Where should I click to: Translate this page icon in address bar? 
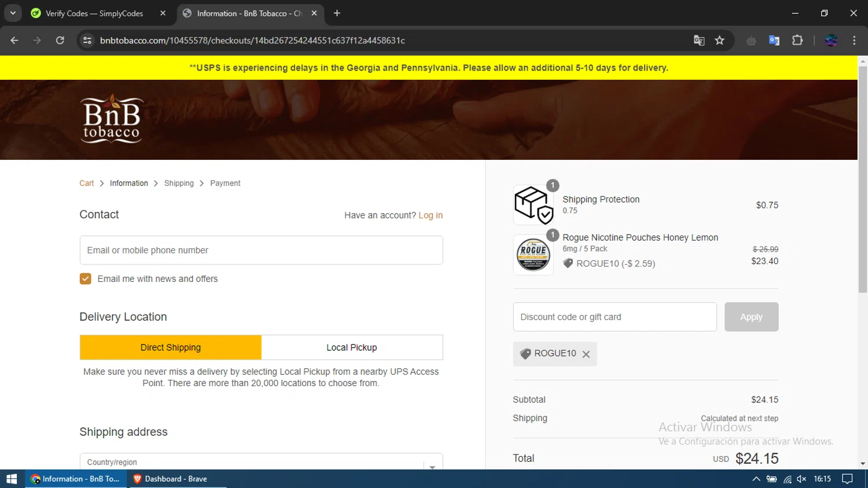pyautogui.click(x=699, y=41)
